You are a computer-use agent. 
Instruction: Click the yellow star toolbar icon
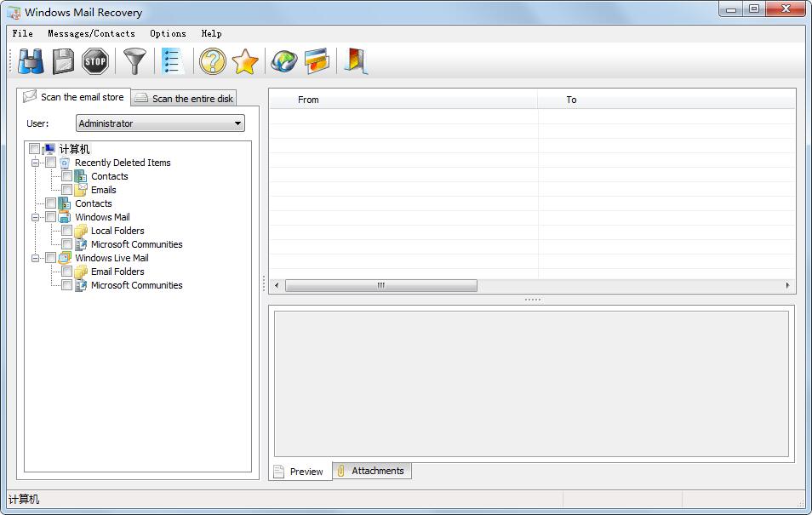244,61
